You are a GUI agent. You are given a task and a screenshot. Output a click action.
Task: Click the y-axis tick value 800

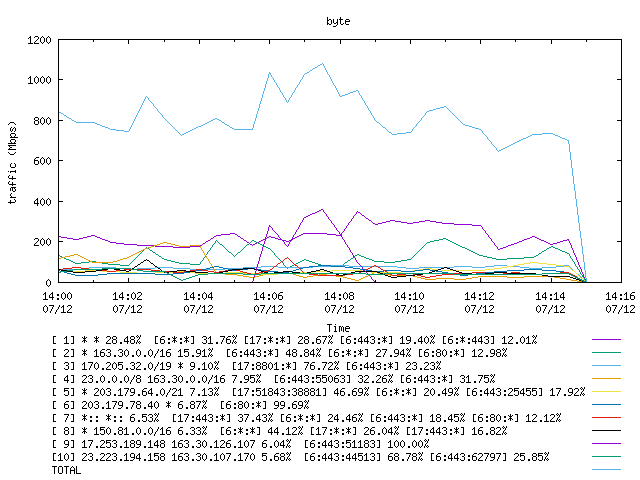click(42, 121)
